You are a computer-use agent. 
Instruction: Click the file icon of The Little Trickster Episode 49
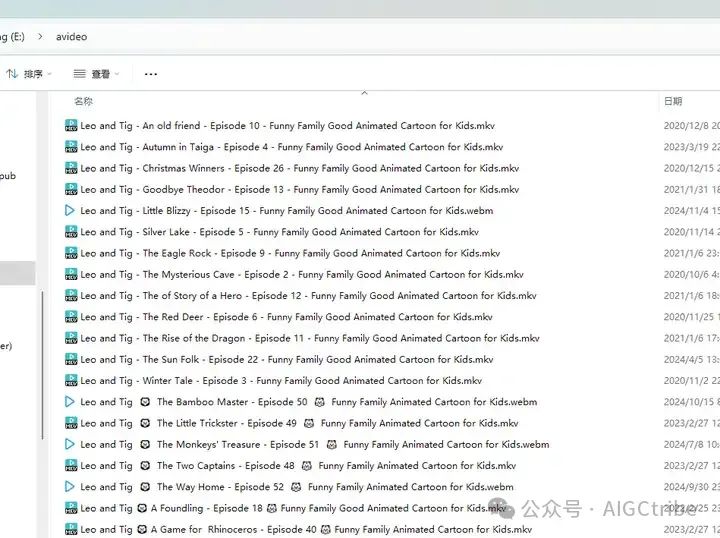pos(71,423)
